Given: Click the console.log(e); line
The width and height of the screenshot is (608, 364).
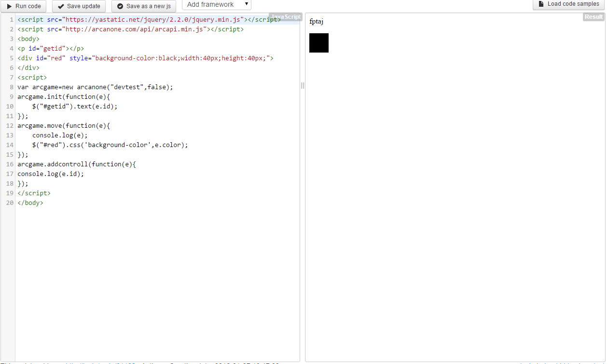Looking at the screenshot, I should pos(60,135).
